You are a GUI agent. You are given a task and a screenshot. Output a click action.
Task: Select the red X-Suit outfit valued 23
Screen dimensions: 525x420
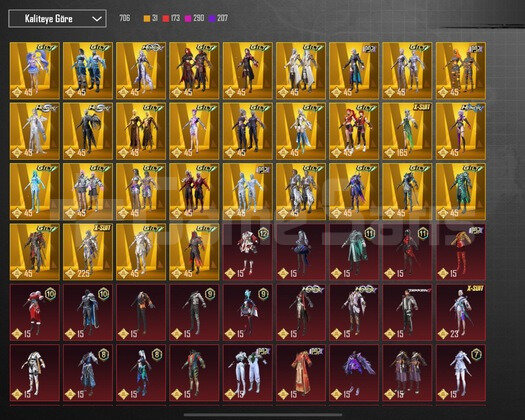pyautogui.click(x=461, y=312)
